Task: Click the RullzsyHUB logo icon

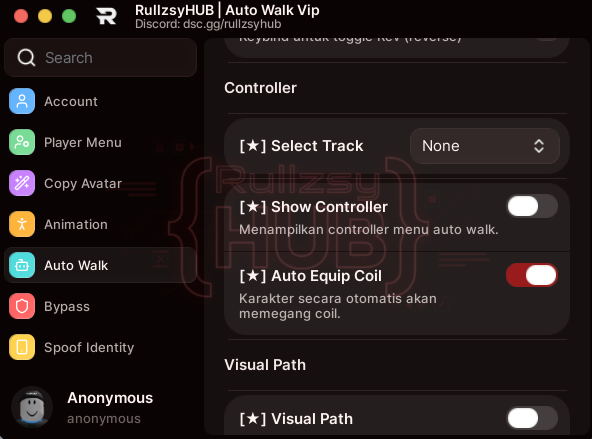Action: pyautogui.click(x=106, y=16)
